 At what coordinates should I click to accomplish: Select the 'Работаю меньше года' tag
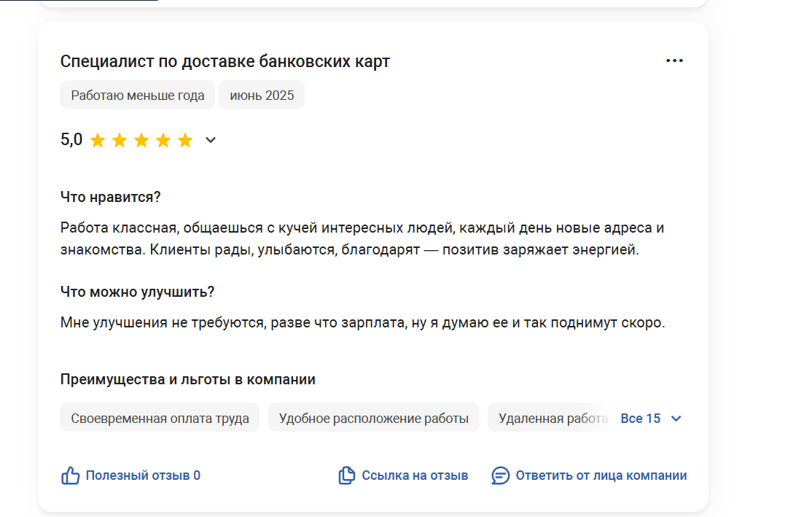pyautogui.click(x=137, y=96)
